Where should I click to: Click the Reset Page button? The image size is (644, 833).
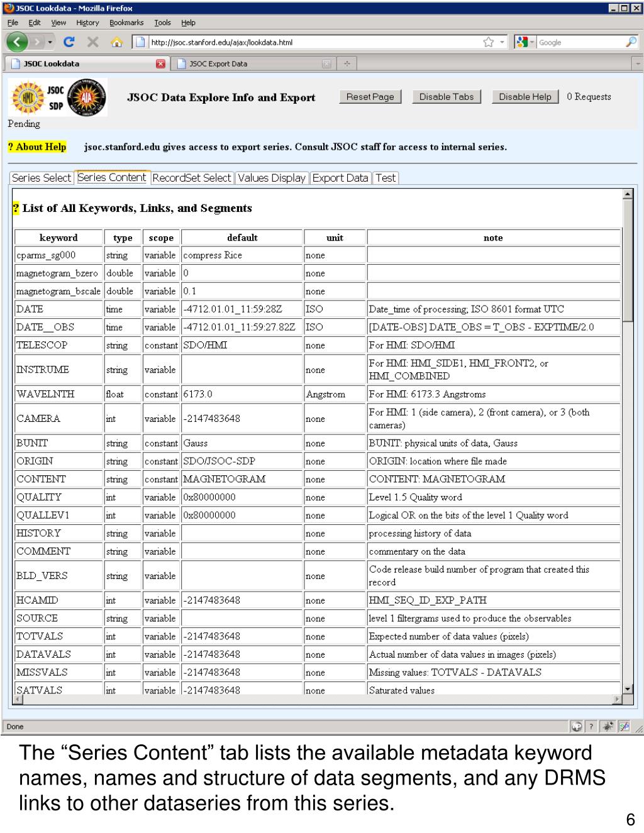point(370,97)
